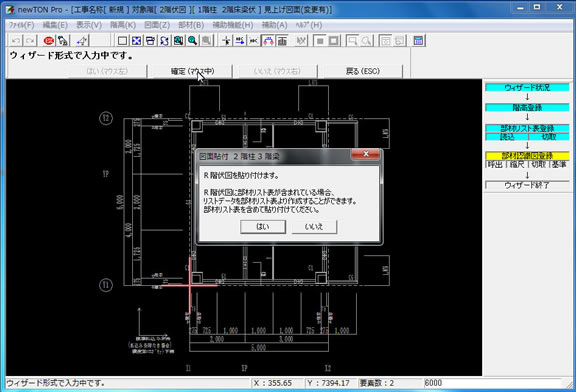Click the blue arrow pointer icon in toolbar
The height and width of the screenshot is (392, 576).
pyautogui.click(x=82, y=40)
